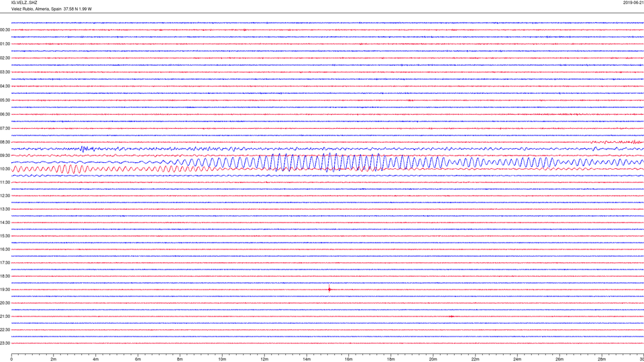Viewport: 644px width, 362px height.
Task: Select the 24m axis tick label
Action: click(x=517, y=359)
